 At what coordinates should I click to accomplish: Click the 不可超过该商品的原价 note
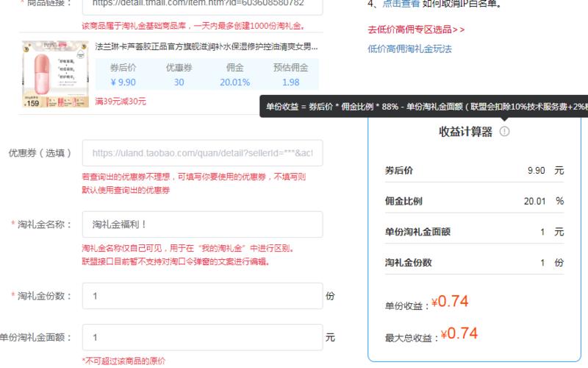123,361
